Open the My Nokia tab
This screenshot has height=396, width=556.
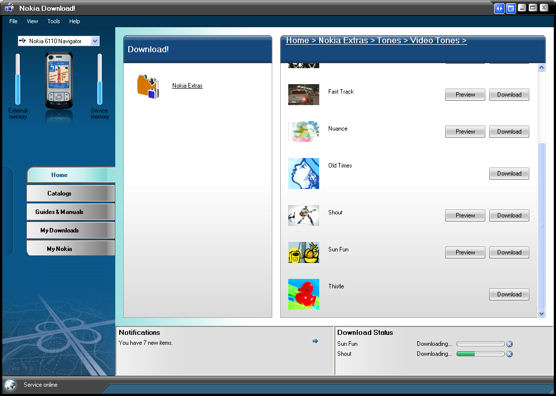point(71,249)
